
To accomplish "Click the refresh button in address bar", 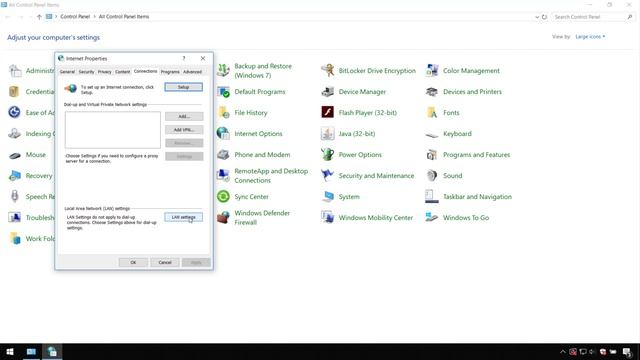I will pyautogui.click(x=544, y=17).
